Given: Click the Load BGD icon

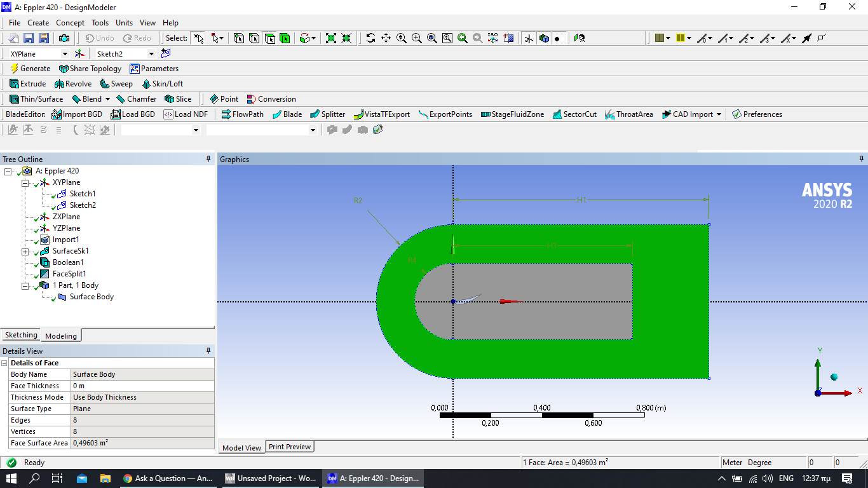Looking at the screenshot, I should [x=133, y=114].
